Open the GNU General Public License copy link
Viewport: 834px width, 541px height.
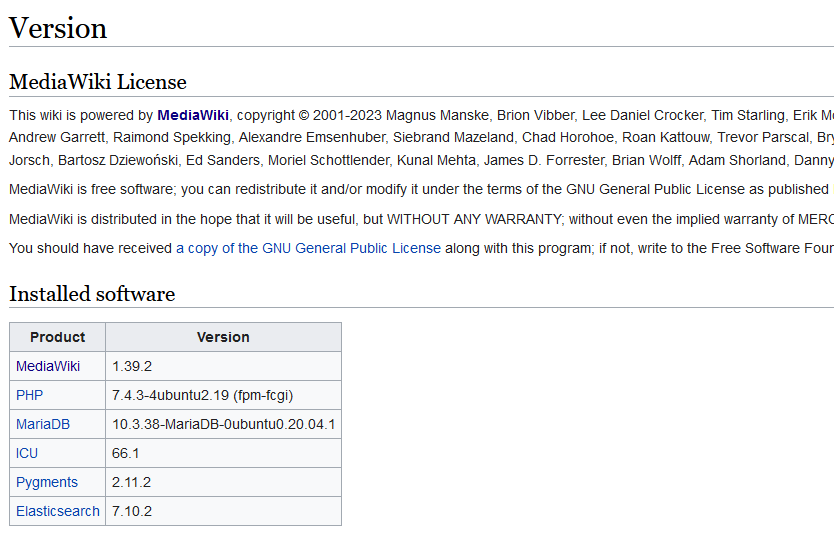pos(308,248)
